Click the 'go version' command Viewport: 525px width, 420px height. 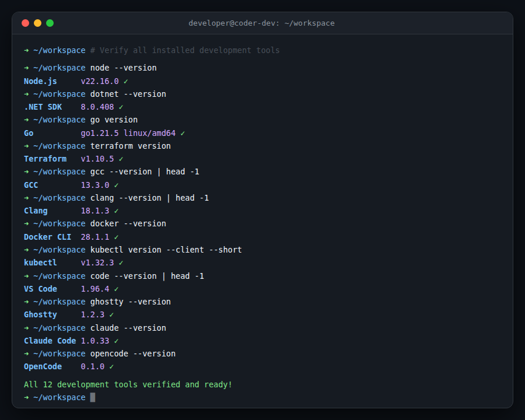coord(114,120)
